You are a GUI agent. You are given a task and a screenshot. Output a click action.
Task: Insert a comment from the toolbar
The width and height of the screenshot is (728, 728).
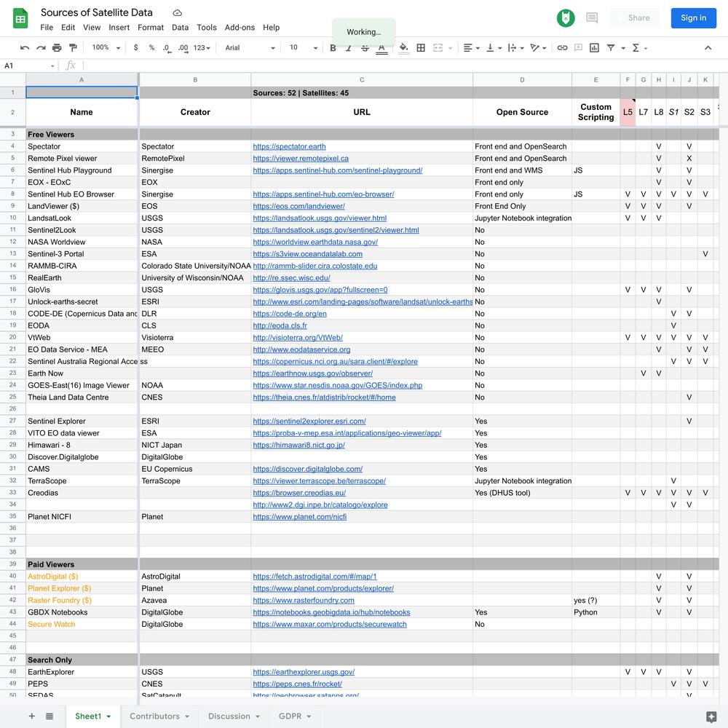point(579,48)
